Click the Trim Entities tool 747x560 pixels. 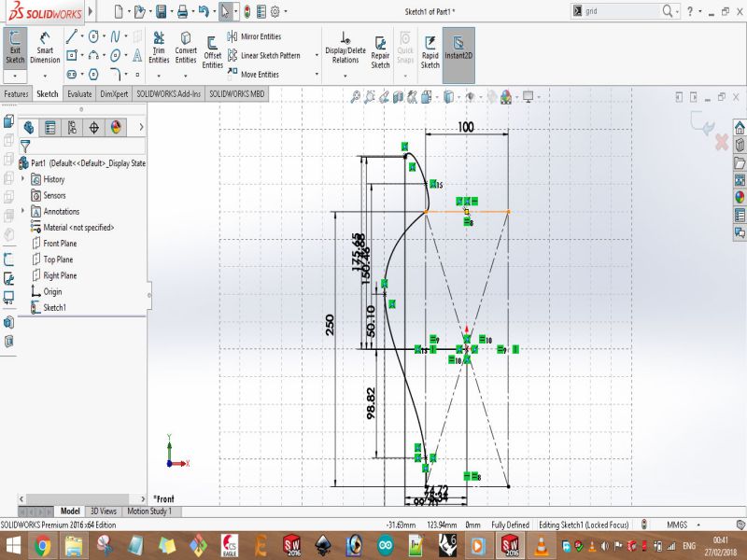159,48
